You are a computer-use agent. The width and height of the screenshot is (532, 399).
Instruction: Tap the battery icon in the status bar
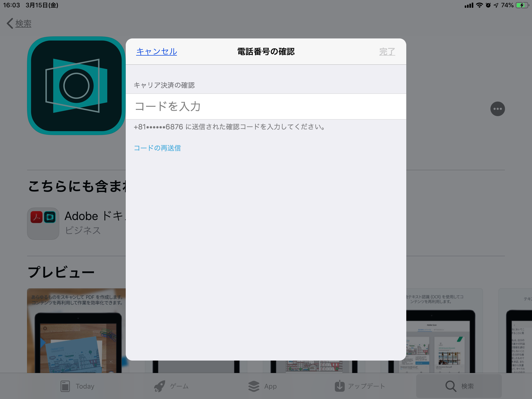click(522, 5)
